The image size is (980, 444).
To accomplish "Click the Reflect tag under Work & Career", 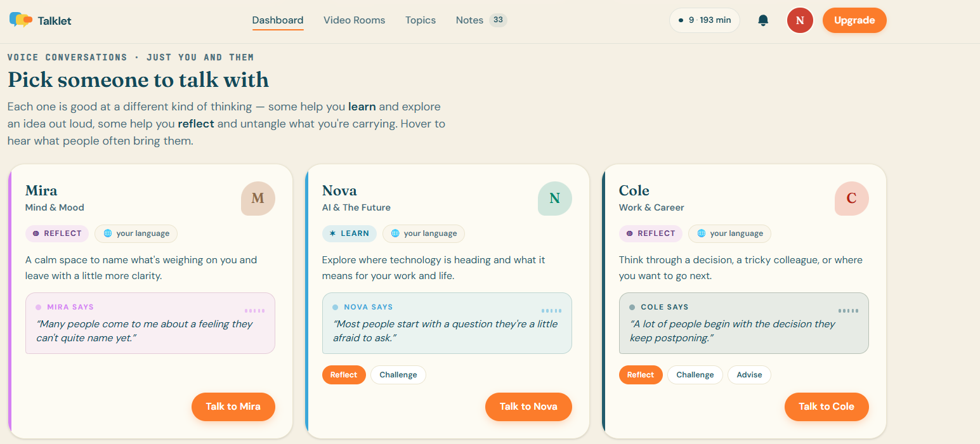I will click(651, 233).
